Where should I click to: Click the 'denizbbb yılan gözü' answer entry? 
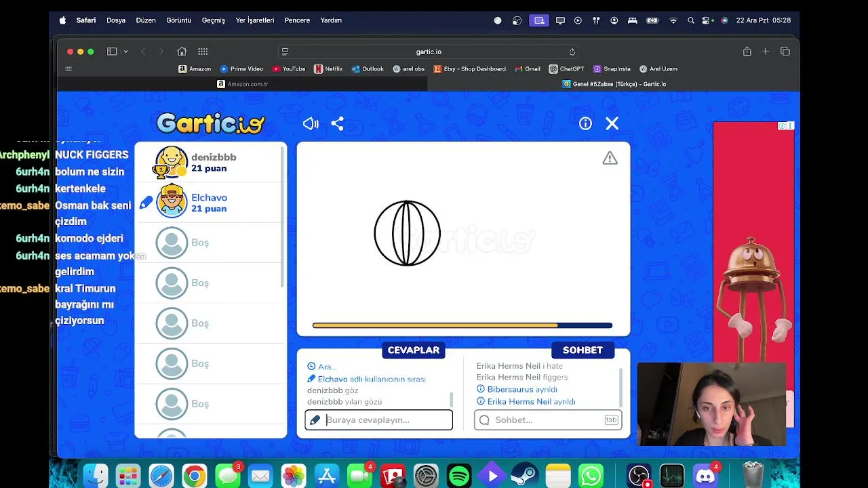344,401
